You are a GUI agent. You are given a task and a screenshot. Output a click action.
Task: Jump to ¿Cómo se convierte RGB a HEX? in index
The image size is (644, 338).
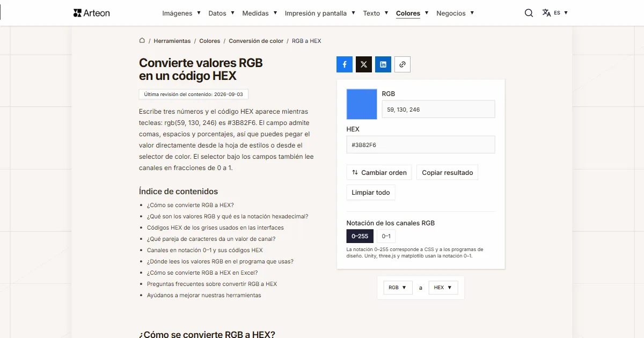(x=191, y=205)
